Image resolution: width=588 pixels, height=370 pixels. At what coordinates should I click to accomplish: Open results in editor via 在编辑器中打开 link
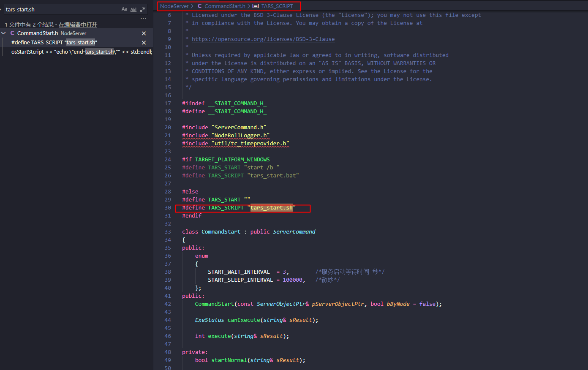point(78,24)
